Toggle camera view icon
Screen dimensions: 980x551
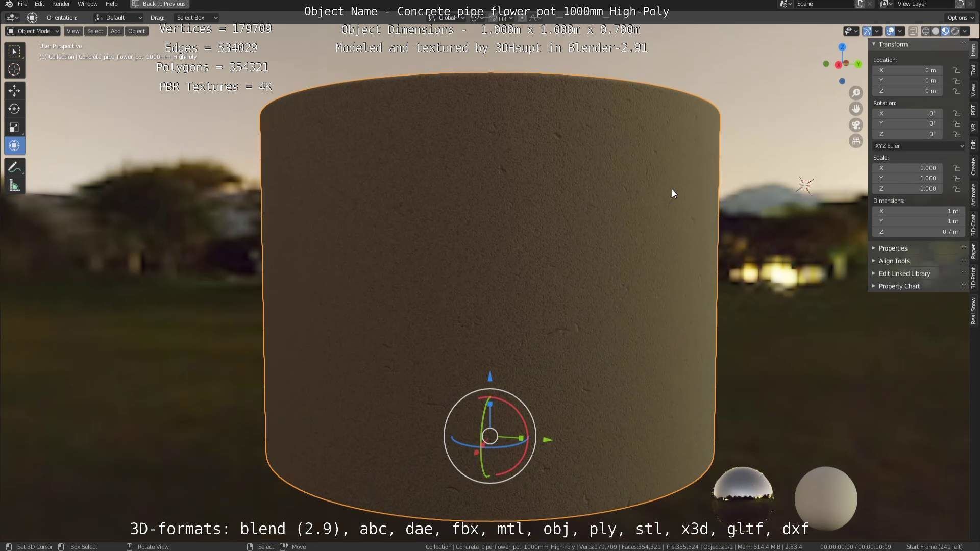(856, 125)
